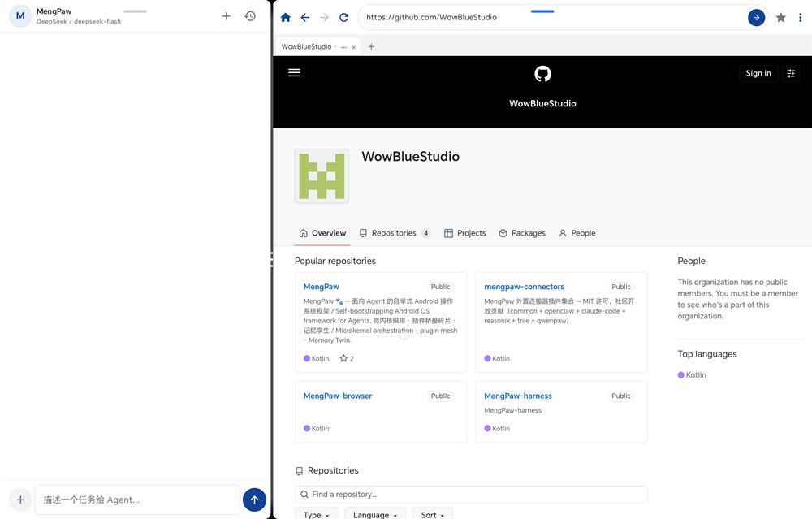Click the People sidebar heading
This screenshot has width=812, height=519.
(x=691, y=261)
